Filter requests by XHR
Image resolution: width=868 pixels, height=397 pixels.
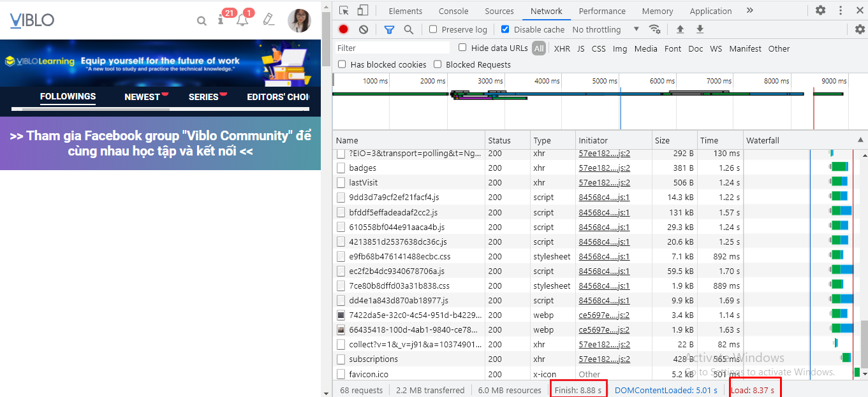tap(562, 48)
